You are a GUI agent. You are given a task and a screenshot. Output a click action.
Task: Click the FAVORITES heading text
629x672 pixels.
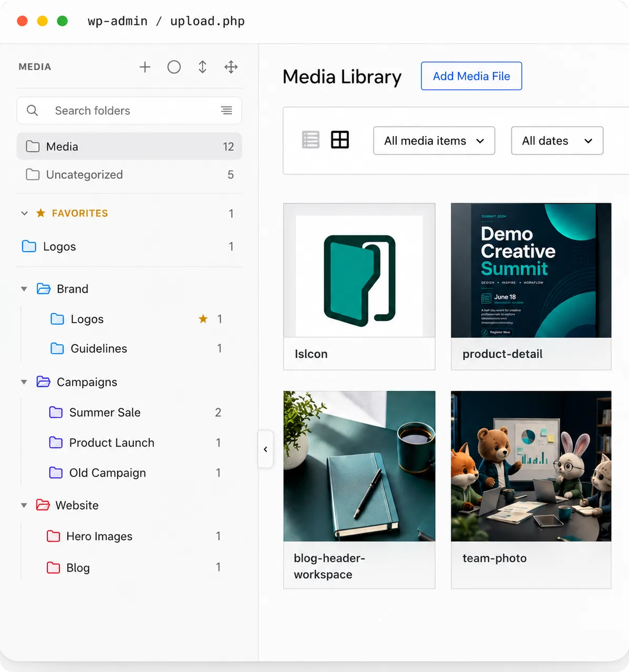[x=80, y=213]
